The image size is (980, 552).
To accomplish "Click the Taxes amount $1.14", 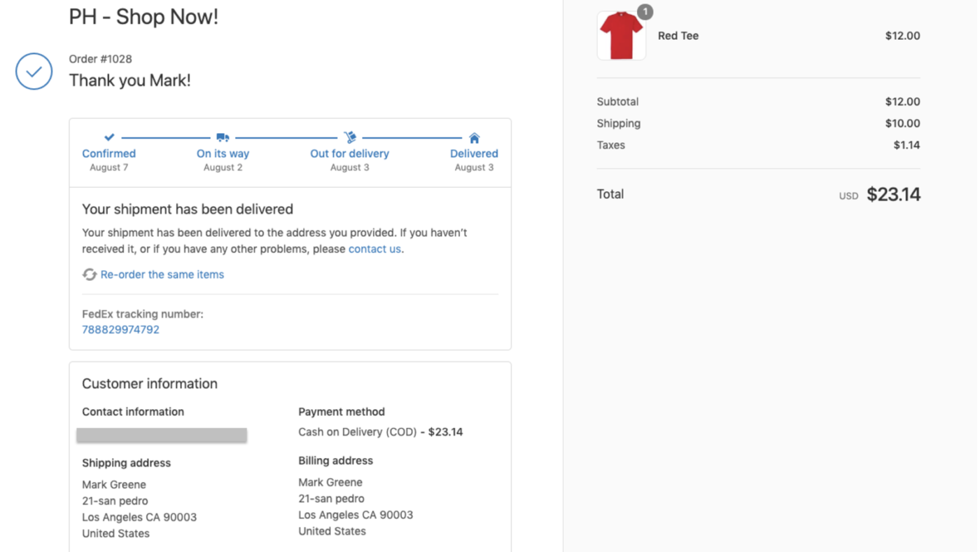I will tap(906, 145).
